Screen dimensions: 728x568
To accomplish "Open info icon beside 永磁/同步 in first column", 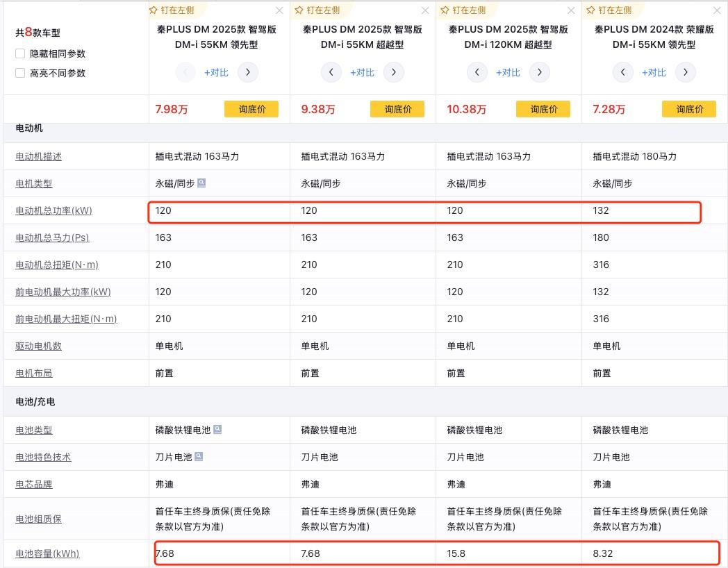I will pos(201,183).
